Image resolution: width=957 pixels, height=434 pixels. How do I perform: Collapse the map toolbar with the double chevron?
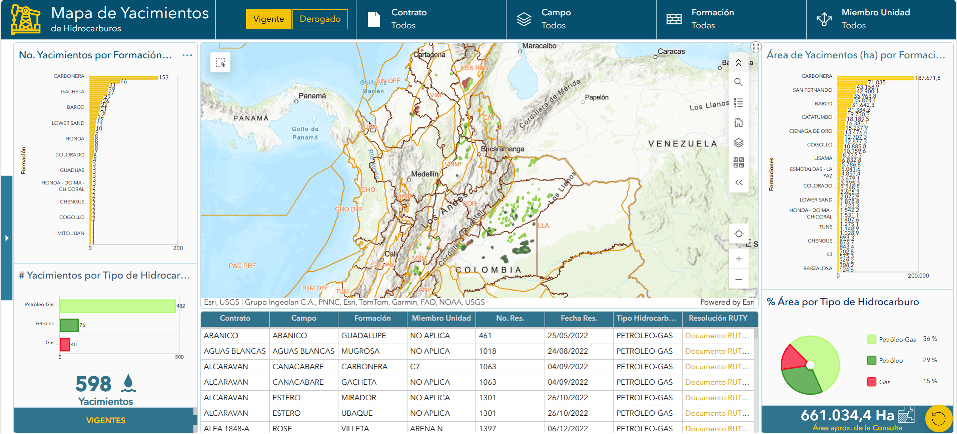tap(738, 183)
